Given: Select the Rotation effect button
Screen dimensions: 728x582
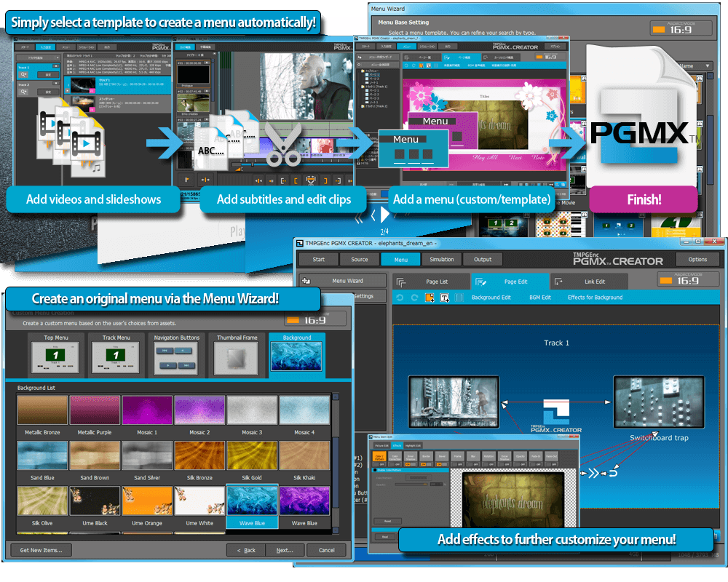Looking at the screenshot, I should coord(489,457).
